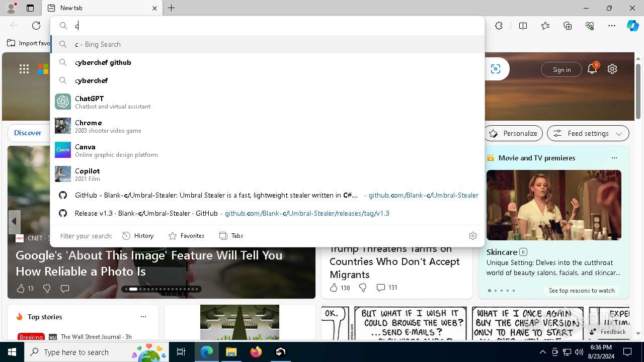Select the Chrome 2003 shooter game suggestion
This screenshot has width=644, height=362.
pos(268,126)
